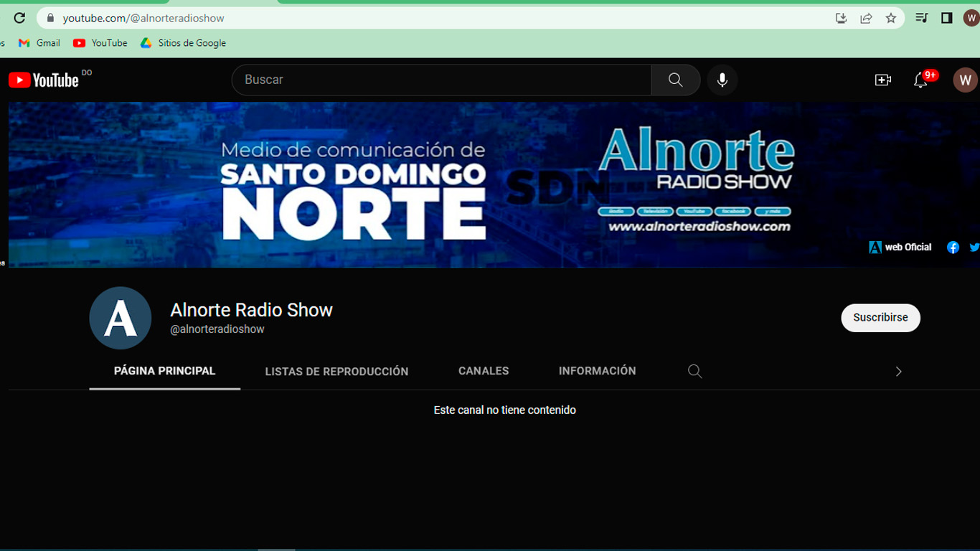Open the notifications bell
The height and width of the screenshot is (551, 980).
tap(921, 80)
